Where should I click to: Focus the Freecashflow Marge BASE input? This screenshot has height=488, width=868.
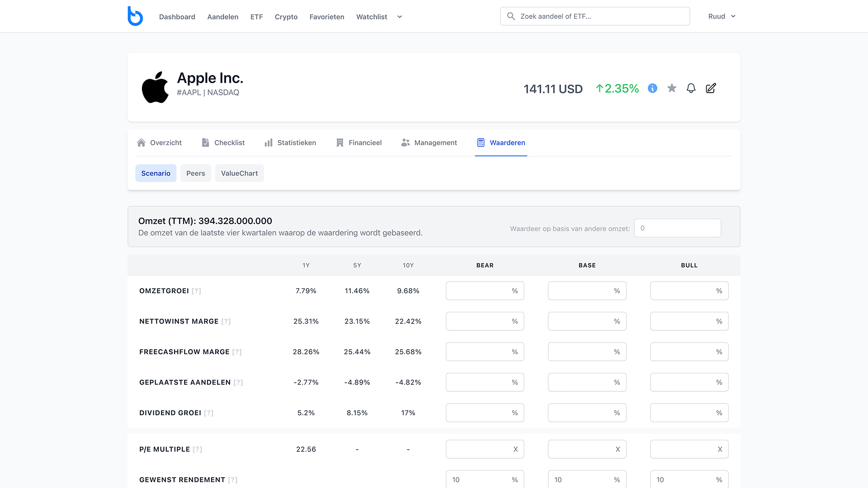click(587, 352)
